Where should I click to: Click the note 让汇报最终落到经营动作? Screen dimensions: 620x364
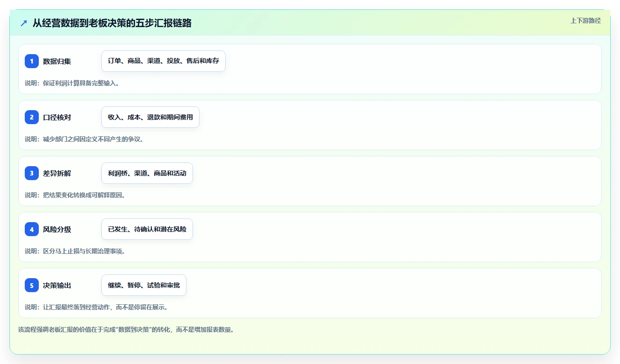point(96,307)
